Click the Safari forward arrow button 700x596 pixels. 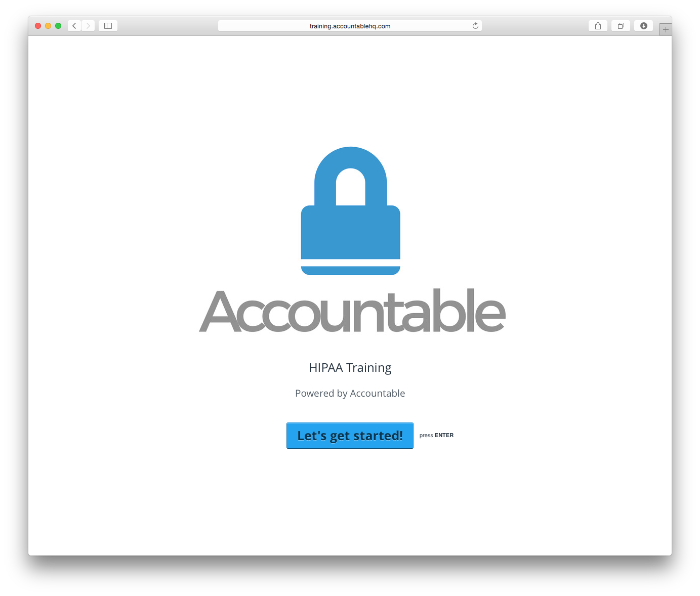88,26
